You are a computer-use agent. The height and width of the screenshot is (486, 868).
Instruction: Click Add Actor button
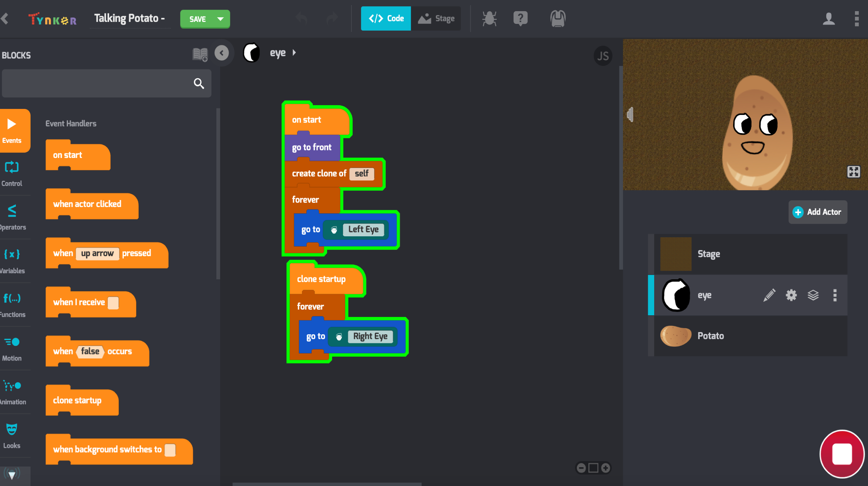pos(817,212)
